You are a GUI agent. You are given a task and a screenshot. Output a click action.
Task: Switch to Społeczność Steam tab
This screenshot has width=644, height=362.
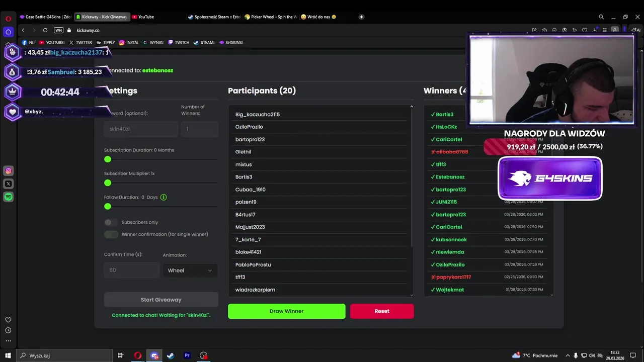pyautogui.click(x=214, y=17)
